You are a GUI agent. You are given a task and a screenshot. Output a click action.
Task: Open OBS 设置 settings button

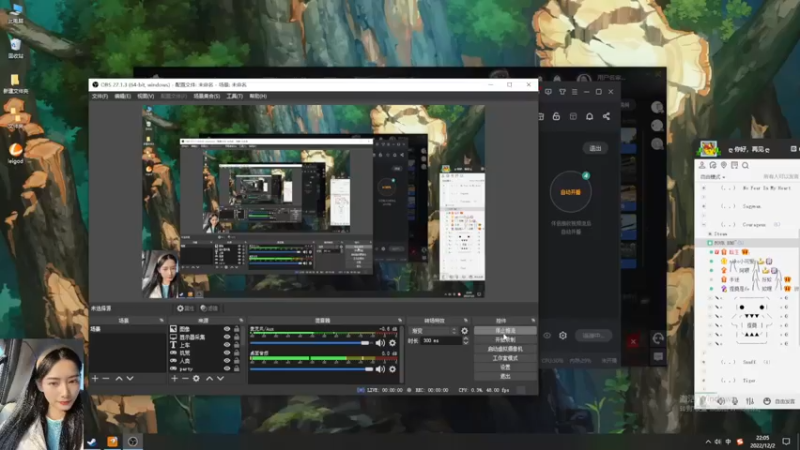pyautogui.click(x=505, y=367)
